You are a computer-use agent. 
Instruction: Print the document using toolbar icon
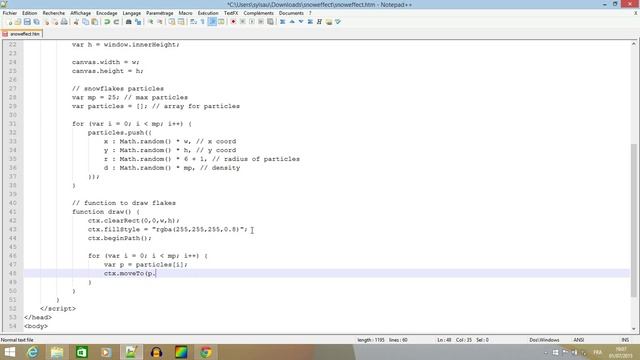(x=64, y=22)
